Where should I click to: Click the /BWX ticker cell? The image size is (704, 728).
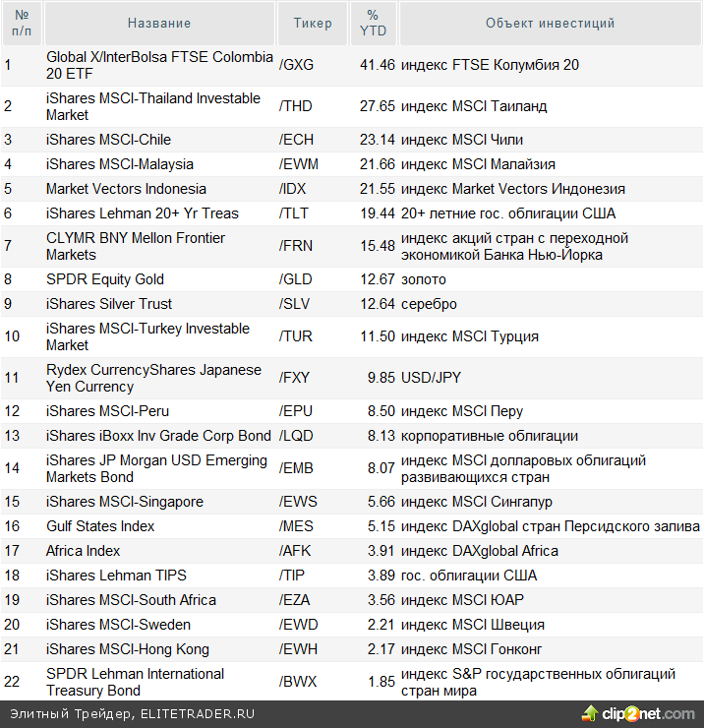(x=298, y=682)
